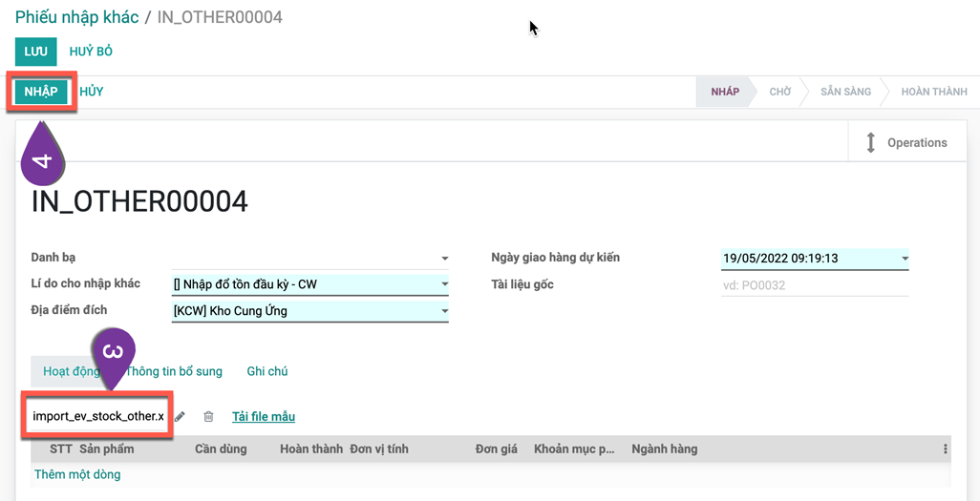Add a row with Thêm một dòng
The width and height of the screenshot is (980, 501).
[77, 474]
